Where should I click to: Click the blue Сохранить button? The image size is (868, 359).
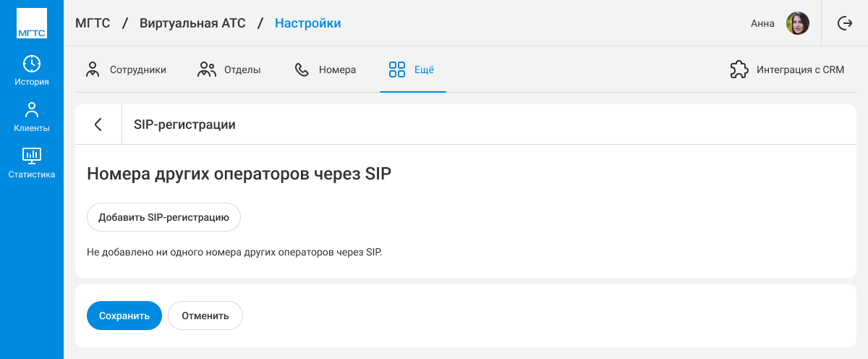[x=124, y=316]
